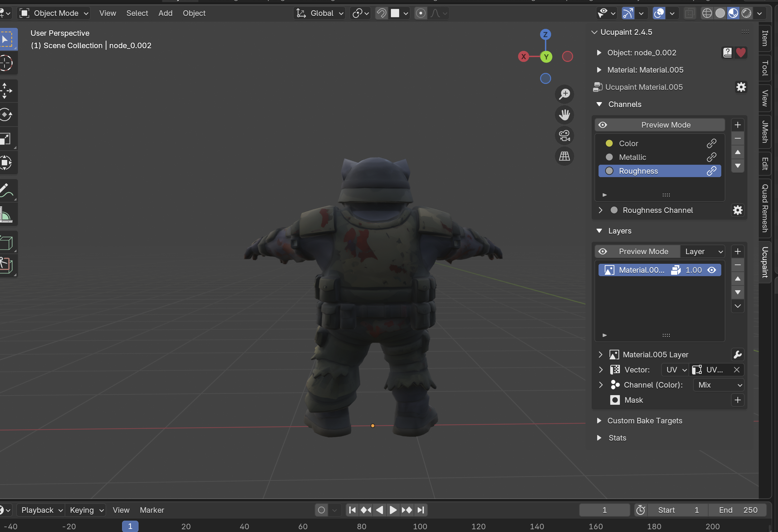The image size is (778, 532).
Task: Click the zoom magnifier viewport icon
Action: click(564, 94)
